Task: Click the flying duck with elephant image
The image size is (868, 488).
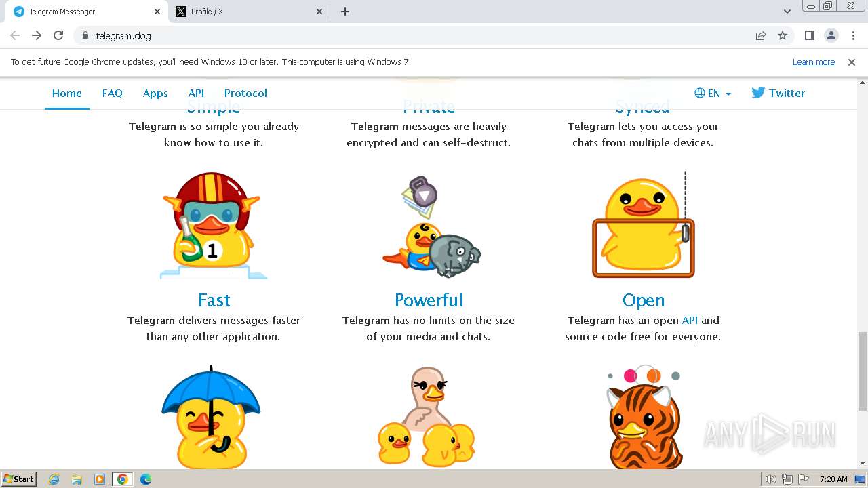Action: [x=430, y=226]
